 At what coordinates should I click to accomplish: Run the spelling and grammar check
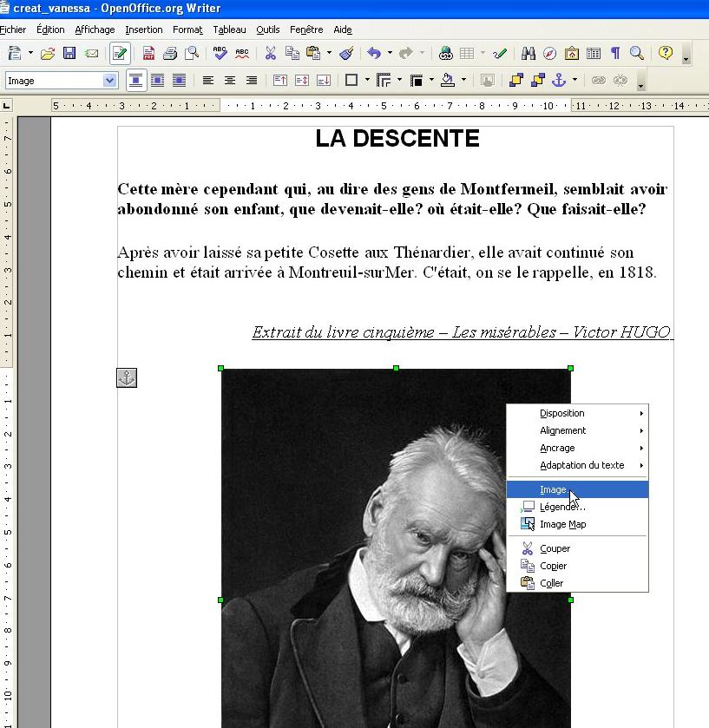pyautogui.click(x=220, y=54)
